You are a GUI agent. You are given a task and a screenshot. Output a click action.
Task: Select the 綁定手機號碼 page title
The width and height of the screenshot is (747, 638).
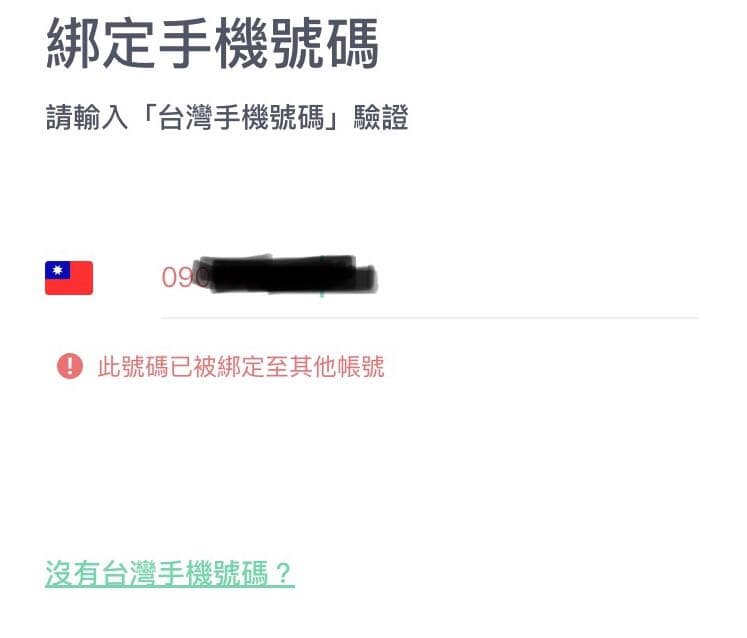(212, 44)
